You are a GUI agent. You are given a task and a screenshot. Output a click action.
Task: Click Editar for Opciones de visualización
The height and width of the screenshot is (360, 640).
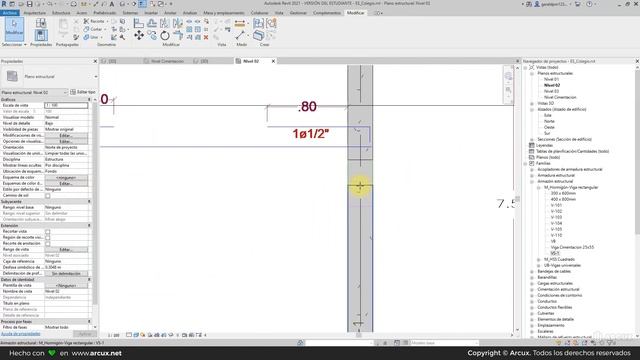pos(66,141)
